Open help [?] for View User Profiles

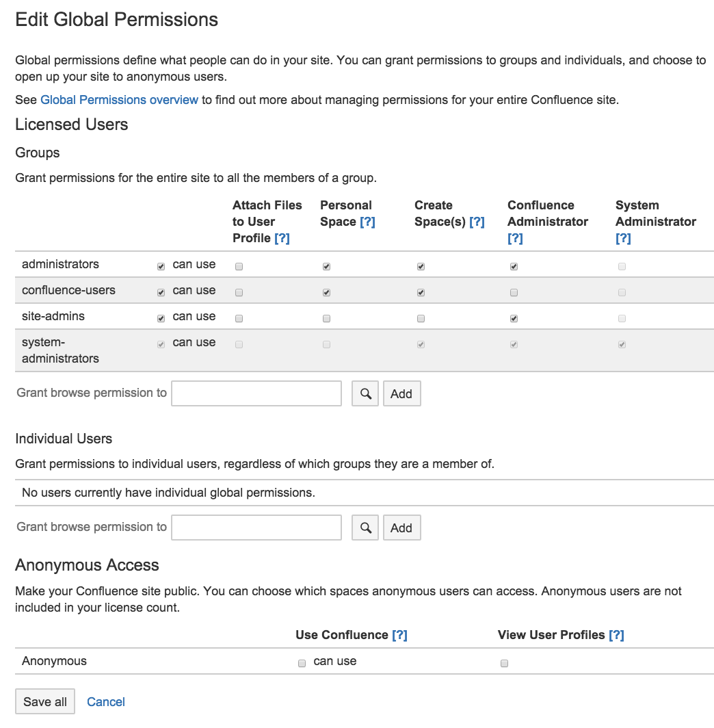617,635
